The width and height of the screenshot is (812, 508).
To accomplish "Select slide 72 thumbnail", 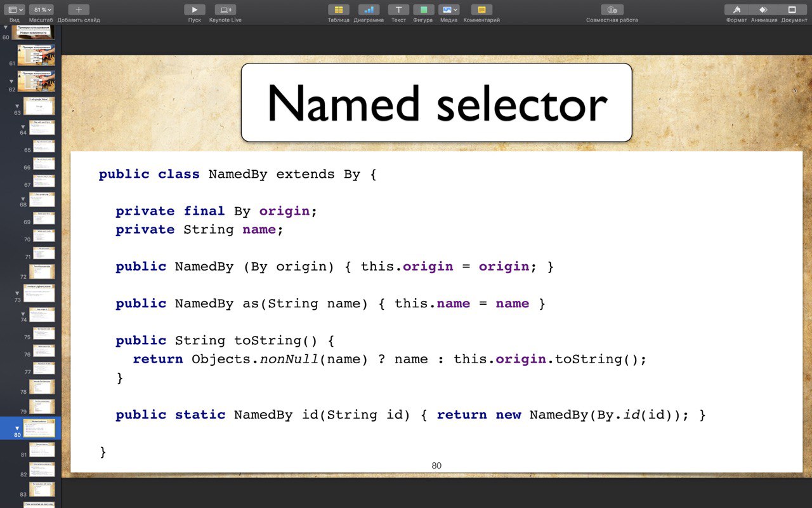I will (42, 272).
